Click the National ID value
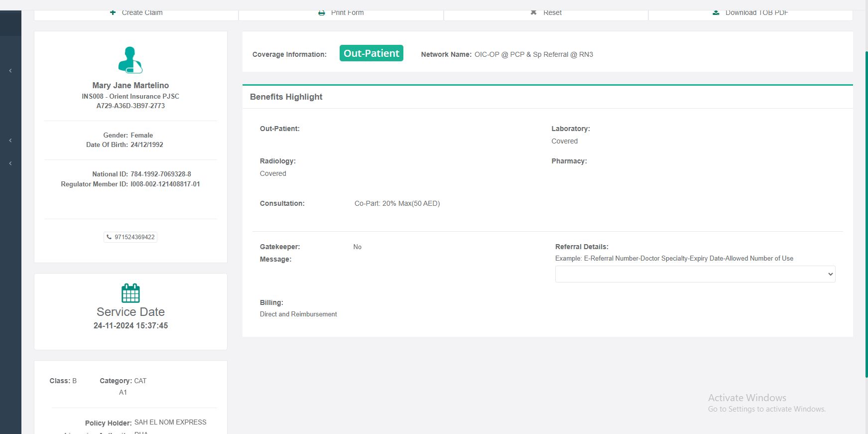Image resolution: width=868 pixels, height=434 pixels. point(161,174)
